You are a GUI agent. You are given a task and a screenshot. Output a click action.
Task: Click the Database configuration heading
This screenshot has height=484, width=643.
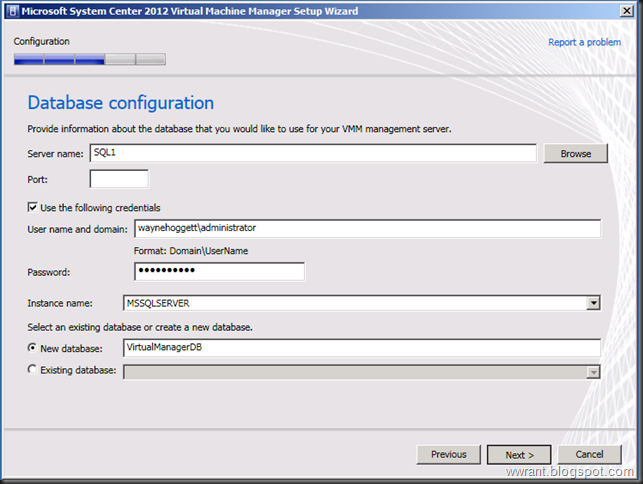[121, 103]
